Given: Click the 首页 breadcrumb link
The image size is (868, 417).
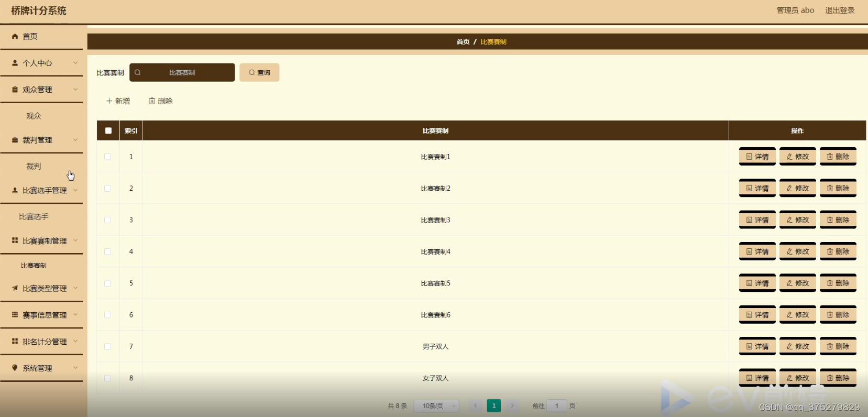Looking at the screenshot, I should click(x=463, y=42).
